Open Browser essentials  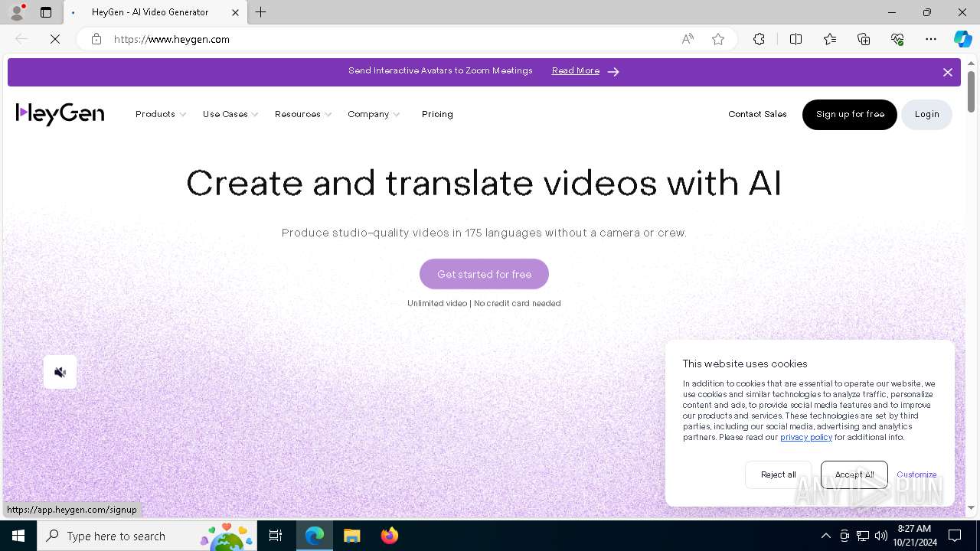(x=897, y=39)
